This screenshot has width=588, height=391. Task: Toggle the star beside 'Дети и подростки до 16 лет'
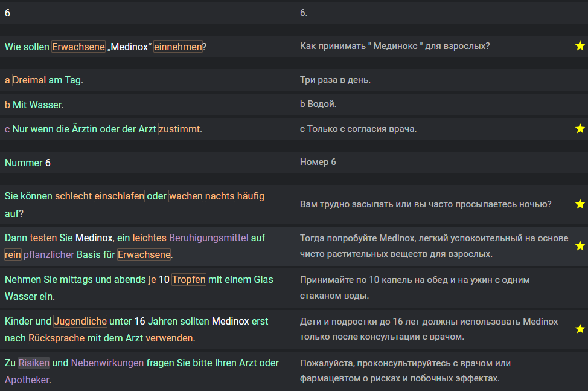580,329
